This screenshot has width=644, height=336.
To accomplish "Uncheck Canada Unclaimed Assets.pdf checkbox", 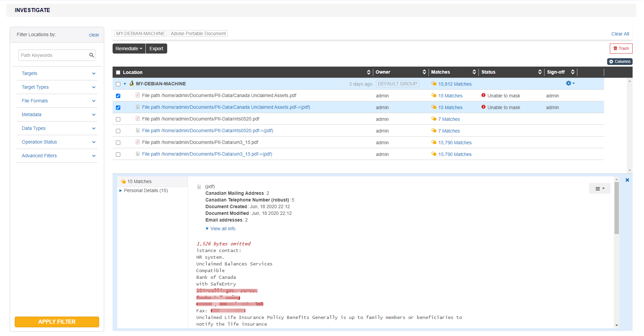I will [118, 96].
